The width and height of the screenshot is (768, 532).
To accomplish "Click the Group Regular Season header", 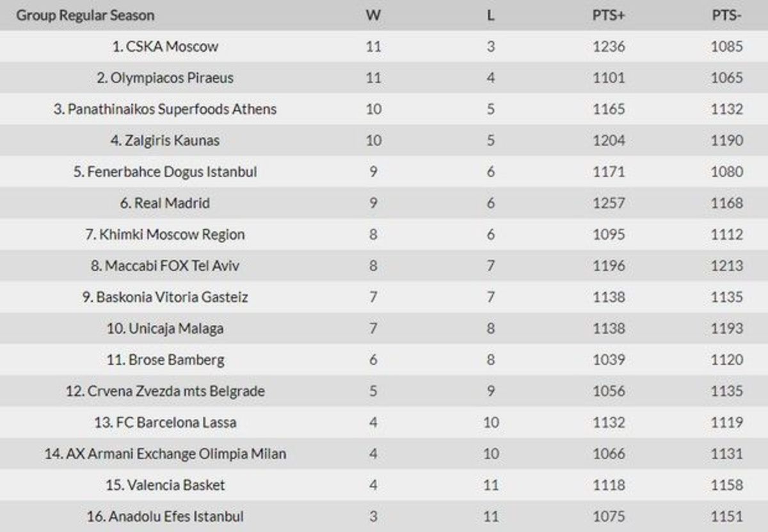I will (x=85, y=15).
